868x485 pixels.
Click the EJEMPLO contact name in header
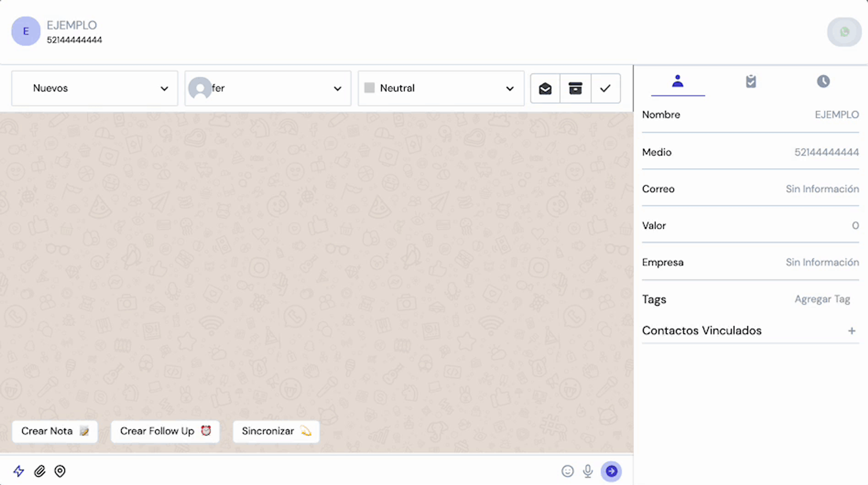click(x=72, y=25)
